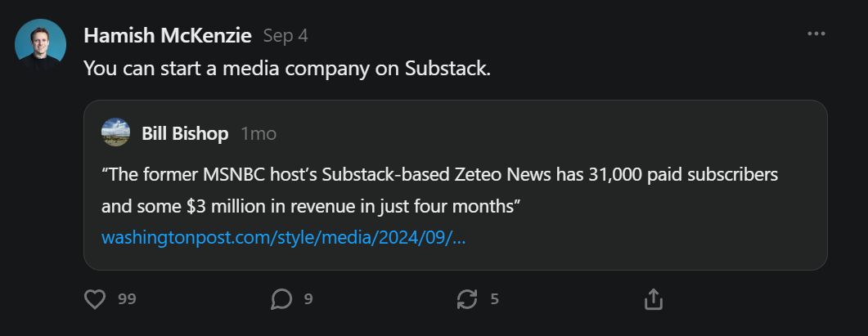The image size is (868, 336).
Task: Open quoted note via the 1mo timestamp
Action: pyautogui.click(x=259, y=133)
